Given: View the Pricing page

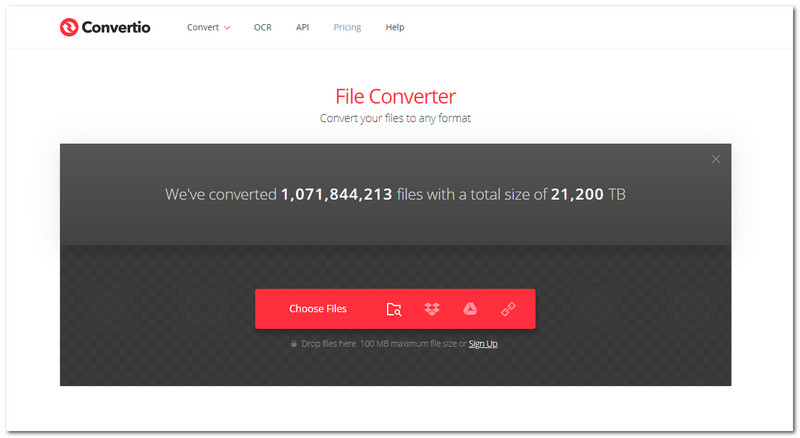Looking at the screenshot, I should point(347,28).
